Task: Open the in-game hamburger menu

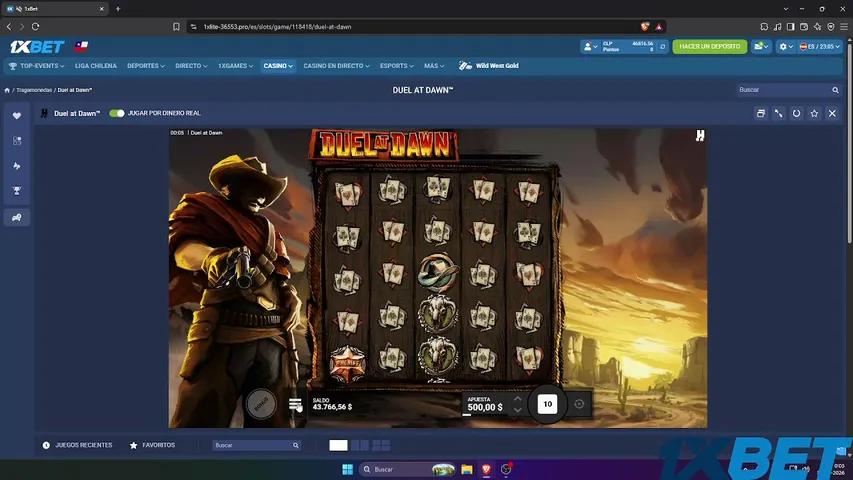Action: [x=295, y=404]
